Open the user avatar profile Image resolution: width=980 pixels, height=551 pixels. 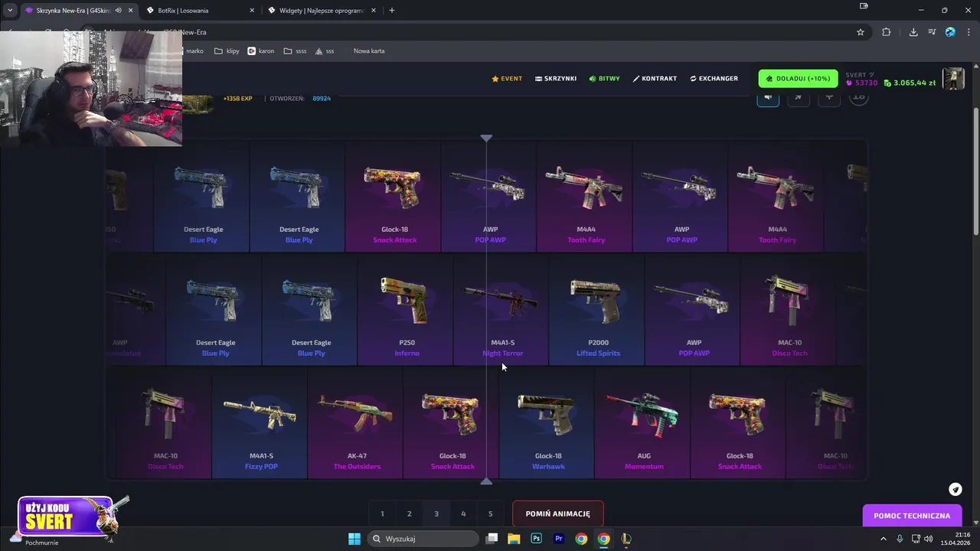click(x=953, y=79)
